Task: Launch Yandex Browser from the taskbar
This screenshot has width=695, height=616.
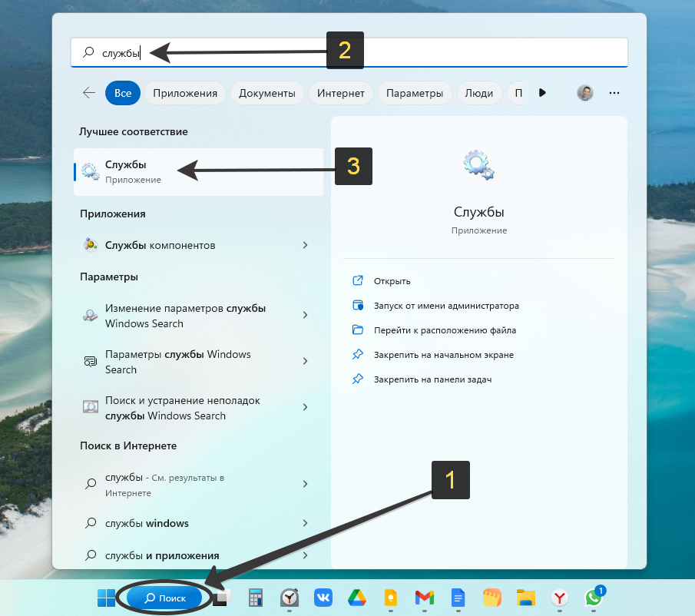Action: [559, 598]
